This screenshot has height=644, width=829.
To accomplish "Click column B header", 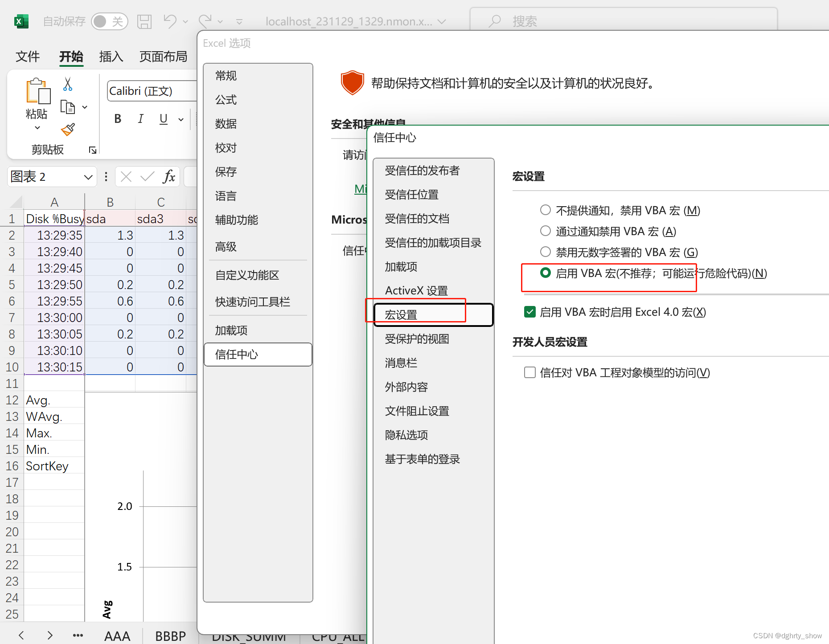I will click(110, 202).
